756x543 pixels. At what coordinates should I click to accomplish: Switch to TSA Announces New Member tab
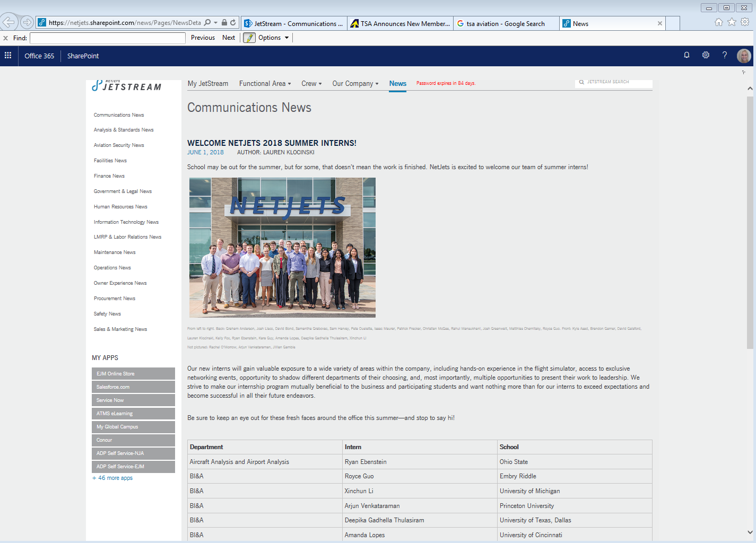(x=401, y=23)
